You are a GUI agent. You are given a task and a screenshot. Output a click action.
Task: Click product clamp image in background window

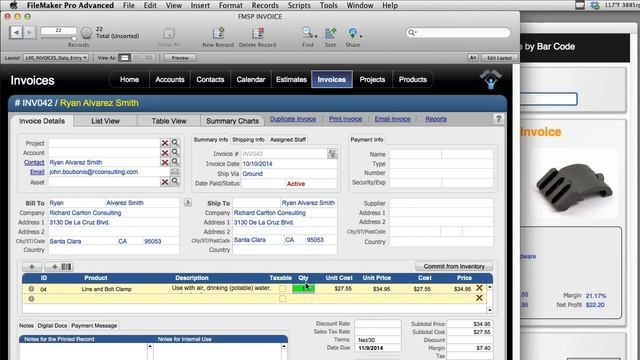tap(575, 187)
